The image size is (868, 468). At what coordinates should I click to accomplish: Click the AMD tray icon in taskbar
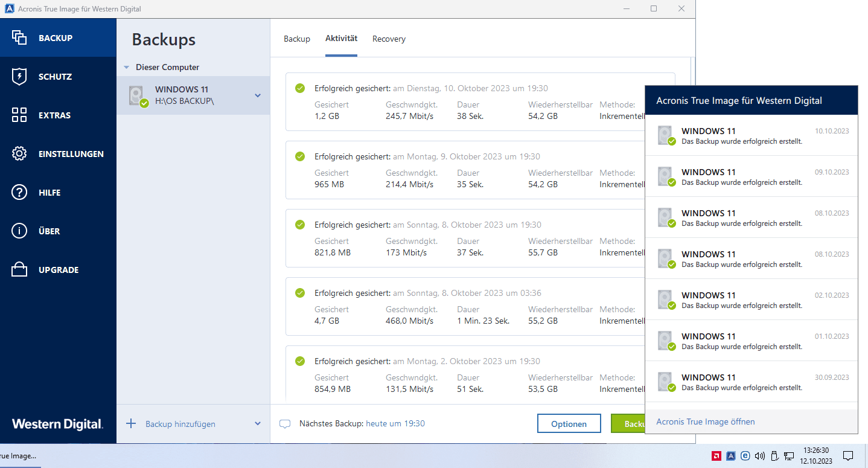pyautogui.click(x=716, y=456)
